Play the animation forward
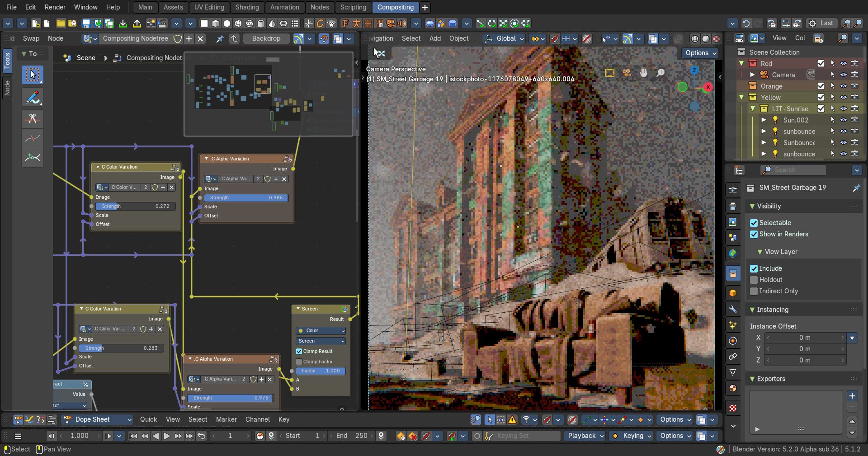The image size is (868, 456). tap(167, 436)
